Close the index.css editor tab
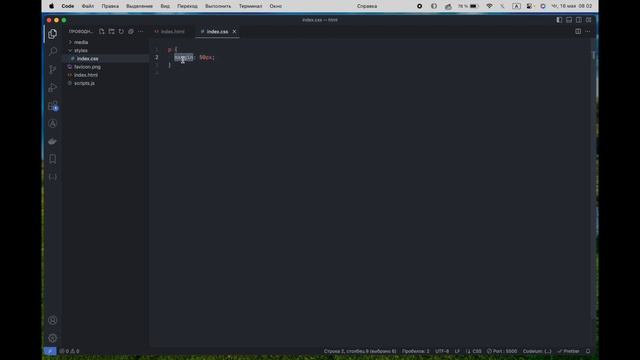 pyautogui.click(x=234, y=31)
